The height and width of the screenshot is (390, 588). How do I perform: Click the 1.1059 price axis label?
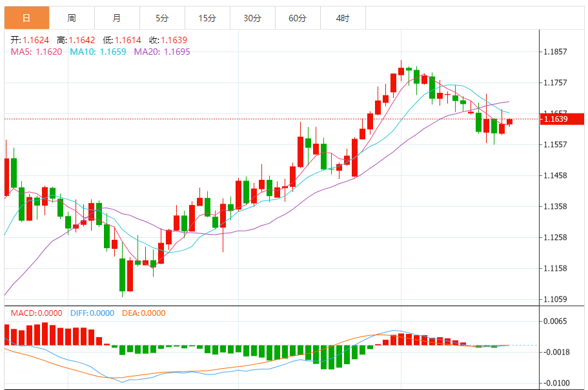[555, 299]
